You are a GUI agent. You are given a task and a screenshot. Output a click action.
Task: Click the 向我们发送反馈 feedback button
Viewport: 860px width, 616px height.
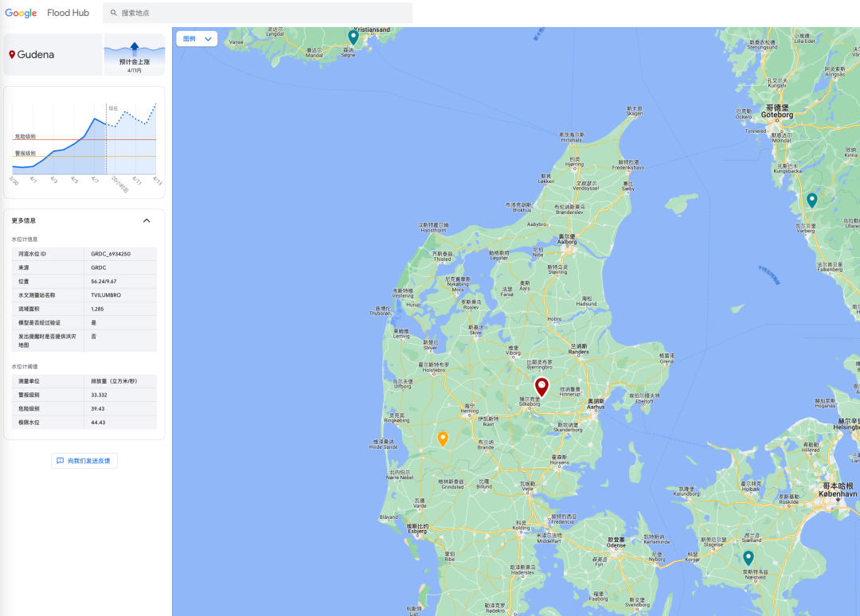84,461
